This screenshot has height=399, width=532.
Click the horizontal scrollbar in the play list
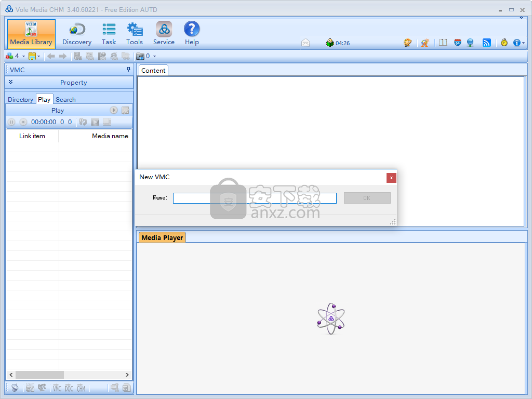click(39, 375)
